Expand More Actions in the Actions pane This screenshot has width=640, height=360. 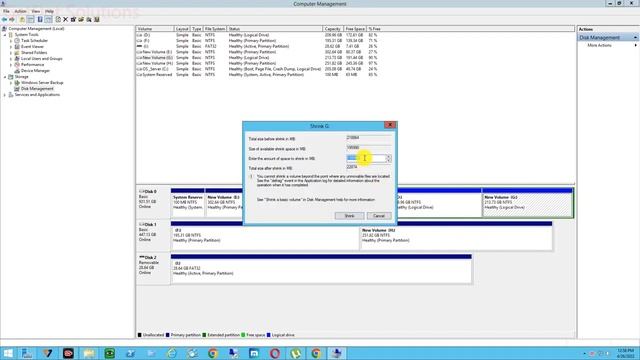point(636,45)
